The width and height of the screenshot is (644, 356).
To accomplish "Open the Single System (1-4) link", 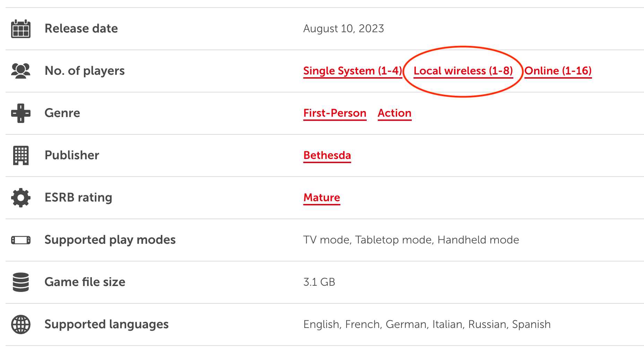I will coord(353,71).
